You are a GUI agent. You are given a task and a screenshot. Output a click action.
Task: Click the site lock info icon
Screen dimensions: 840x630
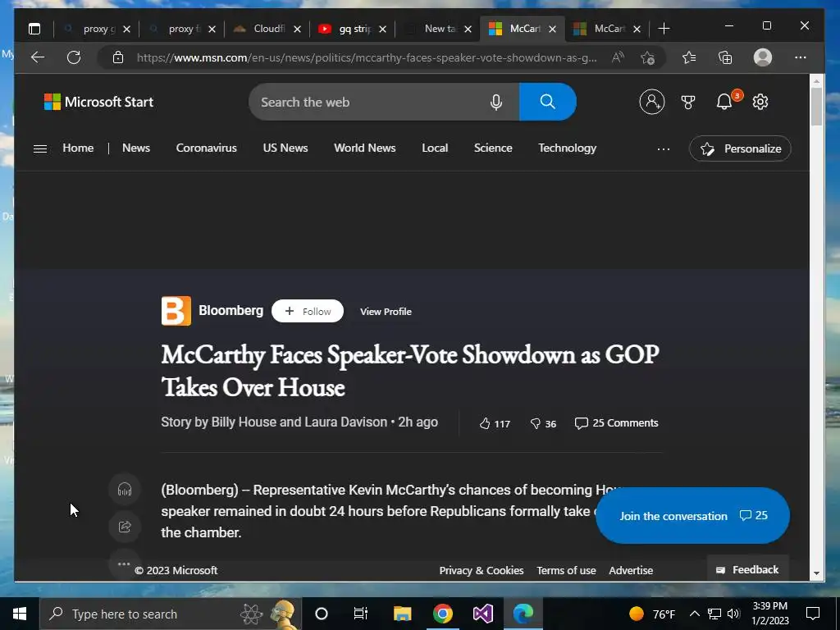coord(118,57)
